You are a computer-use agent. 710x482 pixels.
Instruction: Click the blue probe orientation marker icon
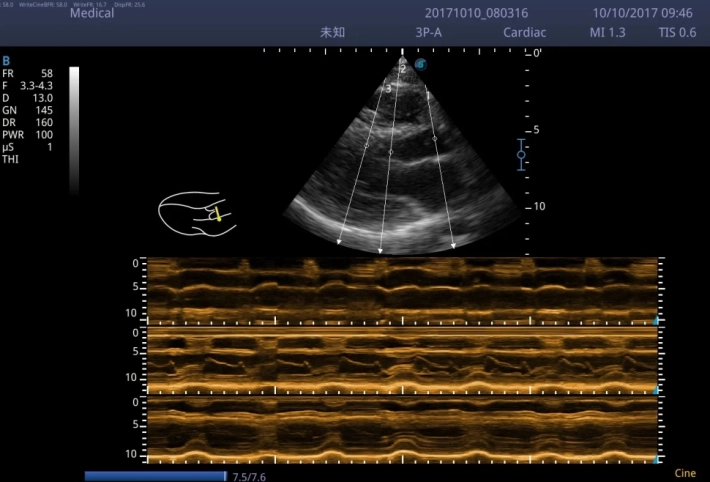420,64
